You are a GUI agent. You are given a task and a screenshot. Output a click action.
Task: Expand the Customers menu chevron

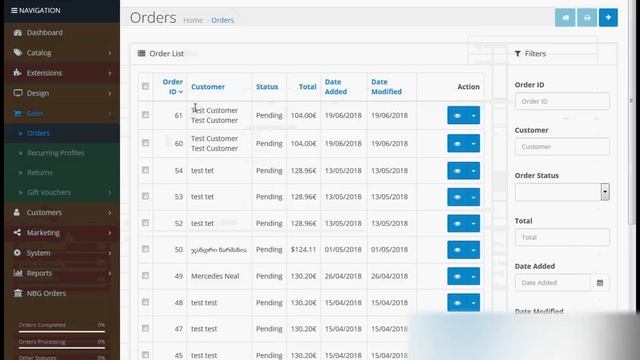coord(109,213)
